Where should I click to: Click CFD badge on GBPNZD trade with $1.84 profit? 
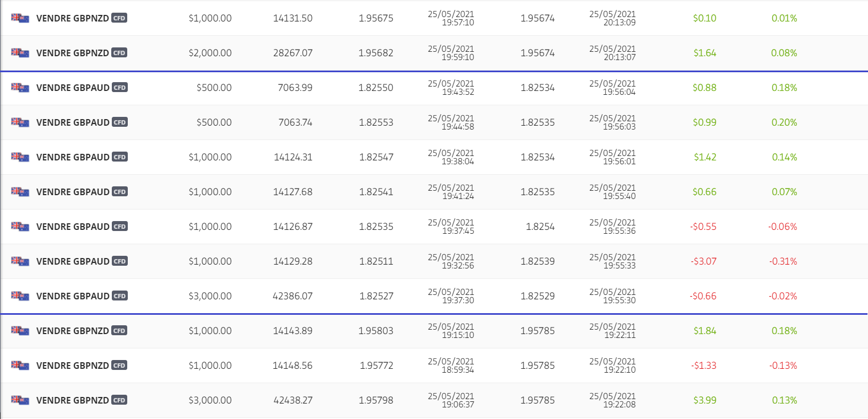119,331
